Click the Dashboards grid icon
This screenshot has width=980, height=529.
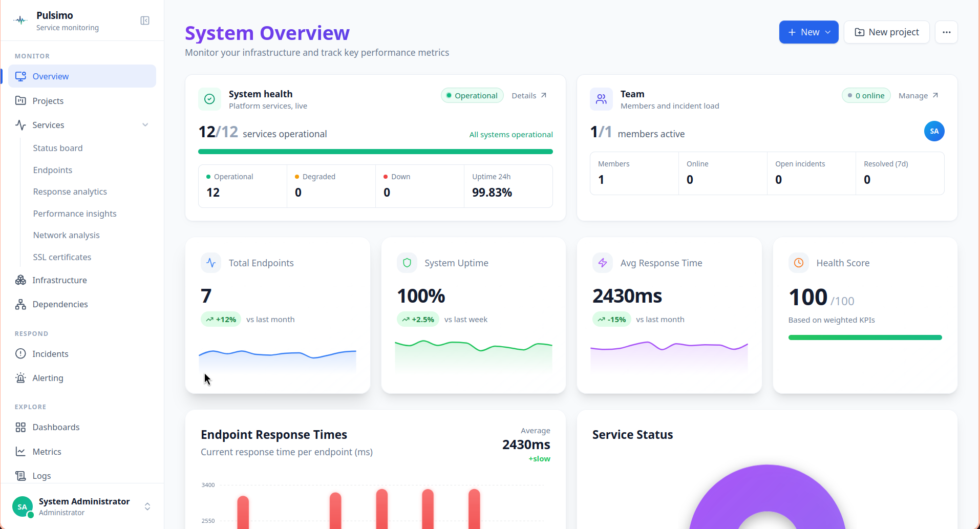click(x=20, y=427)
